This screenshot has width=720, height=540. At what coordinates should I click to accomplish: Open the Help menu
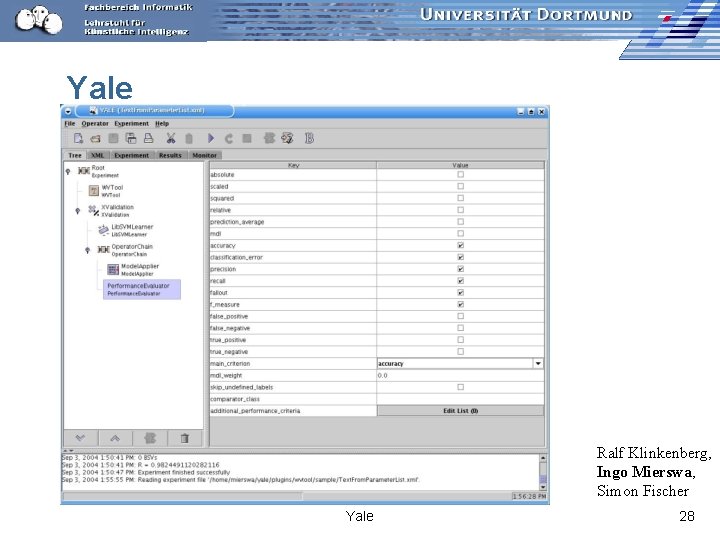coord(162,124)
